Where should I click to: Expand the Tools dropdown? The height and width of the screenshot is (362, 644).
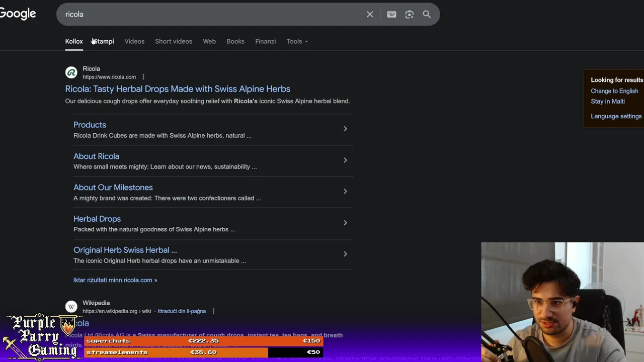[297, 41]
